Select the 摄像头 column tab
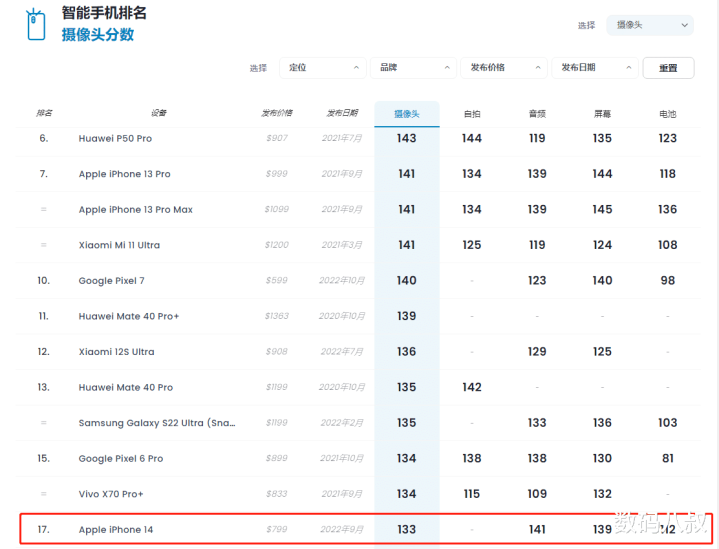Image resolution: width=719 pixels, height=549 pixels. tap(407, 114)
